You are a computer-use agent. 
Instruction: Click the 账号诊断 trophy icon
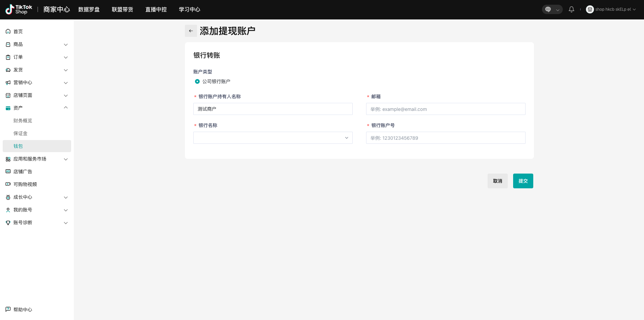pyautogui.click(x=8, y=222)
